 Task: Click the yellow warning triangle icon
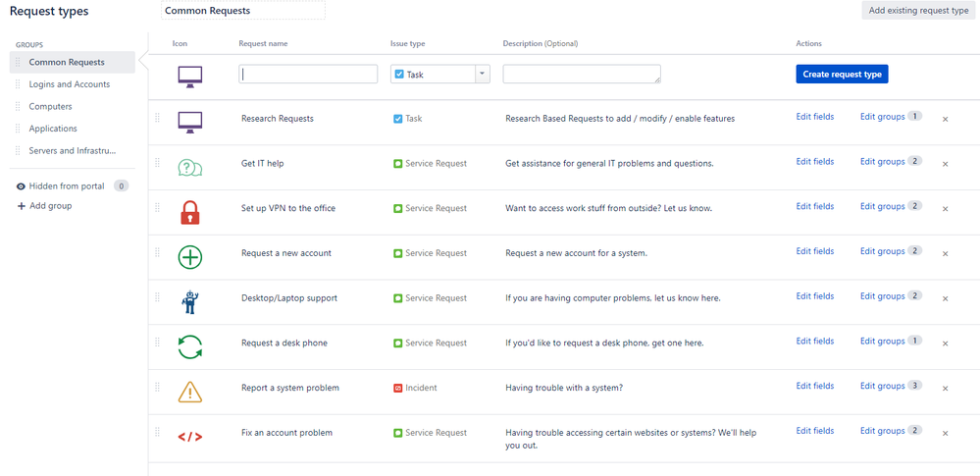tap(190, 392)
